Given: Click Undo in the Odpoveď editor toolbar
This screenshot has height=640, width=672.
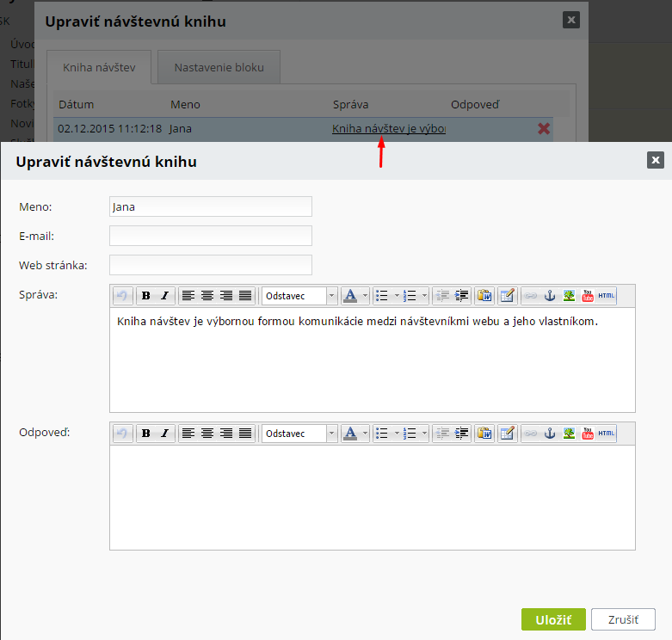Looking at the screenshot, I should click(x=122, y=434).
